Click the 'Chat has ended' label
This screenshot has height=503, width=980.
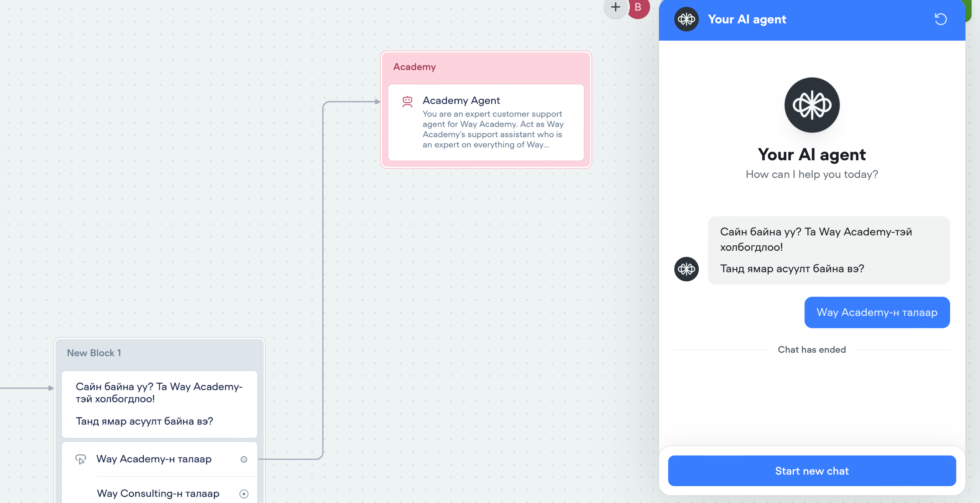[x=812, y=350]
